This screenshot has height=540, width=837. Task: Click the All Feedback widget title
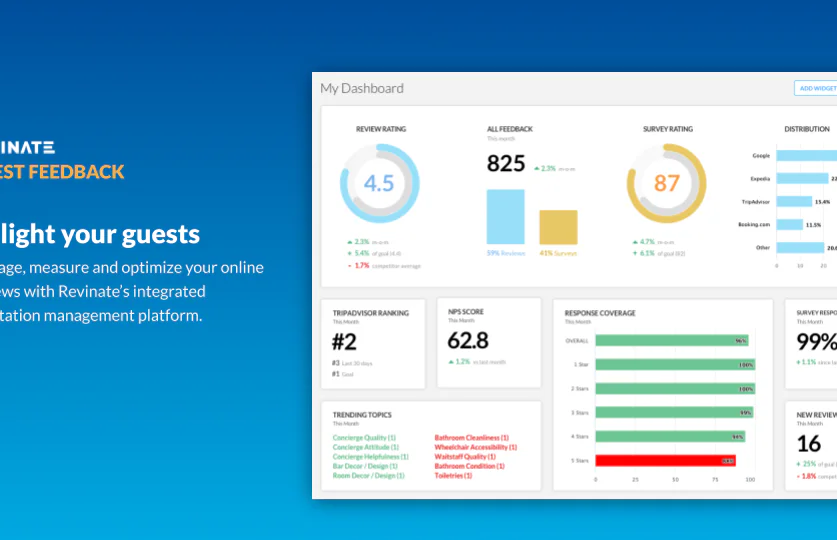click(510, 129)
